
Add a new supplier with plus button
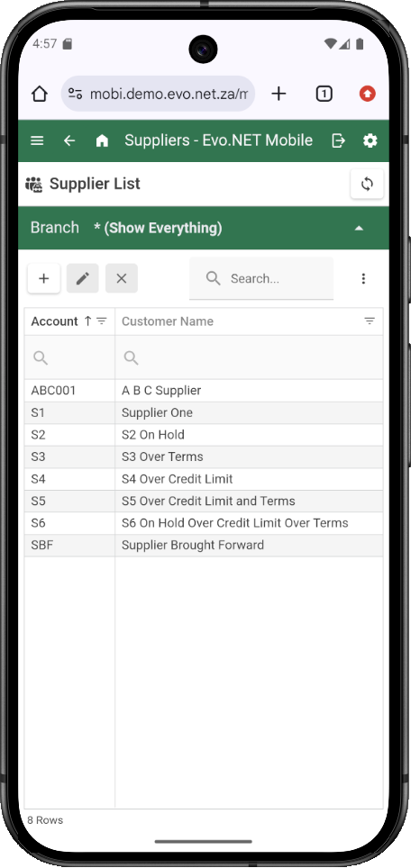[44, 278]
